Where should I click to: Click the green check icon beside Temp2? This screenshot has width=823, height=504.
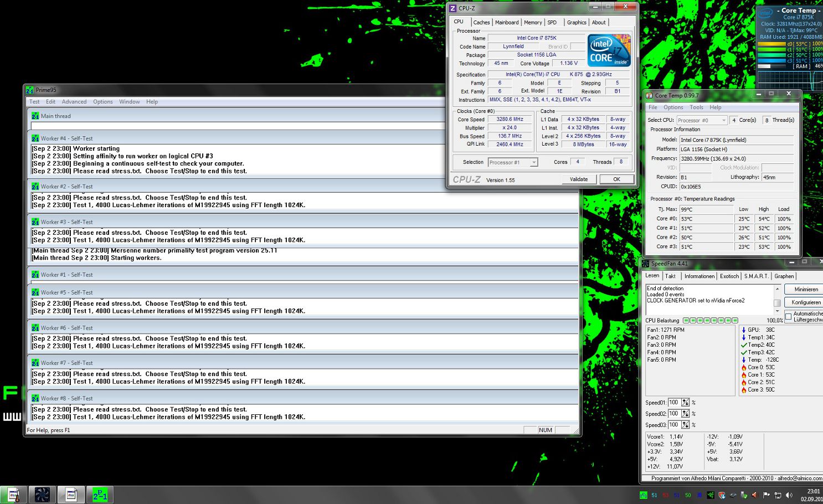coord(744,344)
